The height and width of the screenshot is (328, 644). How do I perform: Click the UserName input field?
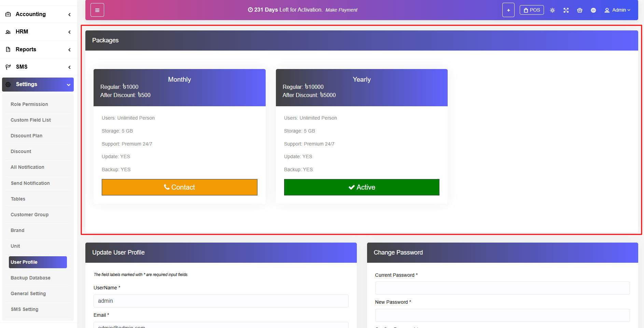pos(221,301)
